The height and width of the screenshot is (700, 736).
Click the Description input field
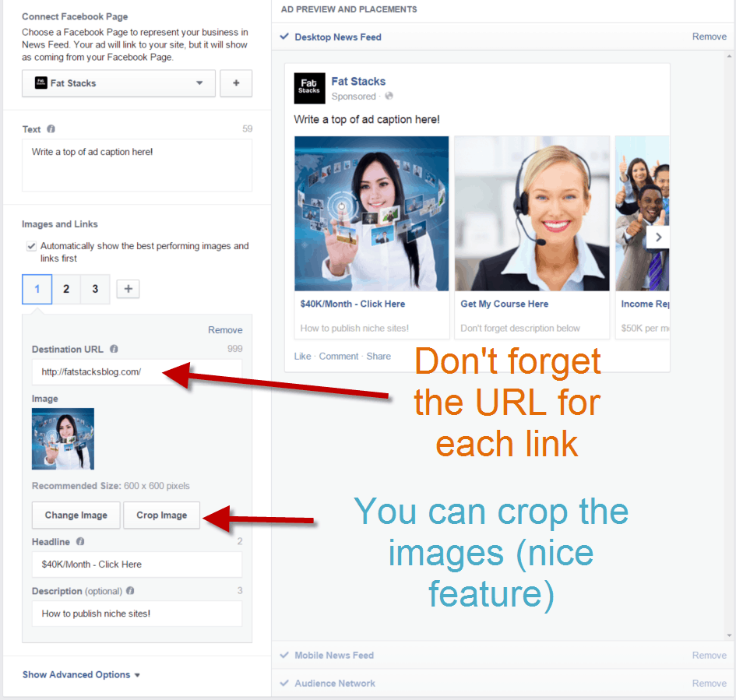pos(137,614)
